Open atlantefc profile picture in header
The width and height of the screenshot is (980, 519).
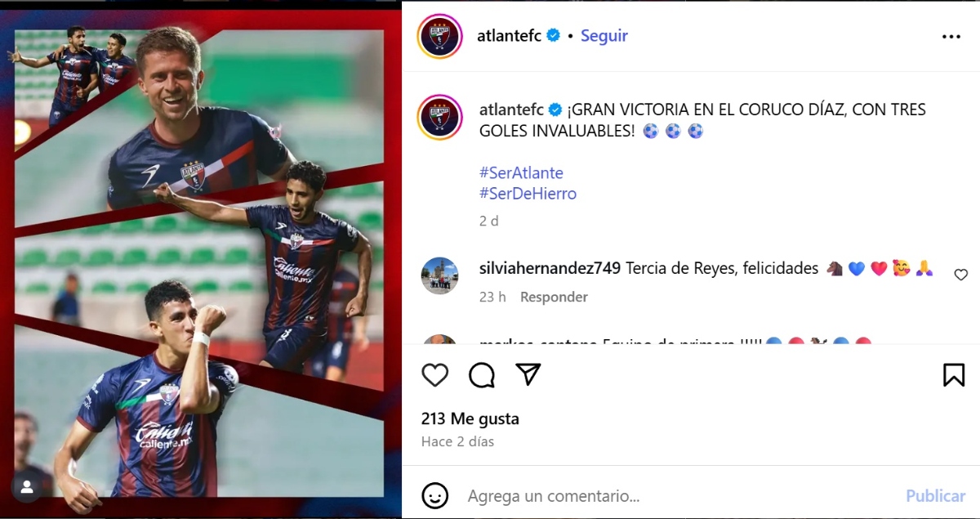click(440, 37)
